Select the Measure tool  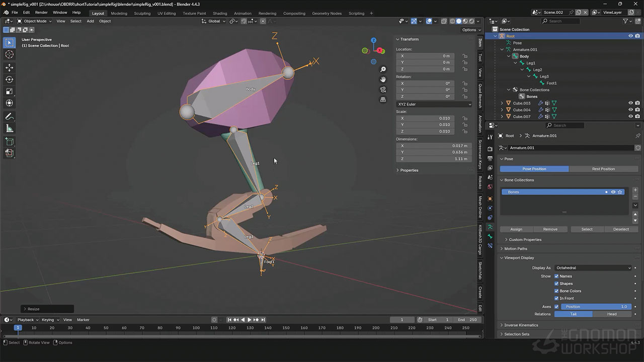(x=10, y=128)
